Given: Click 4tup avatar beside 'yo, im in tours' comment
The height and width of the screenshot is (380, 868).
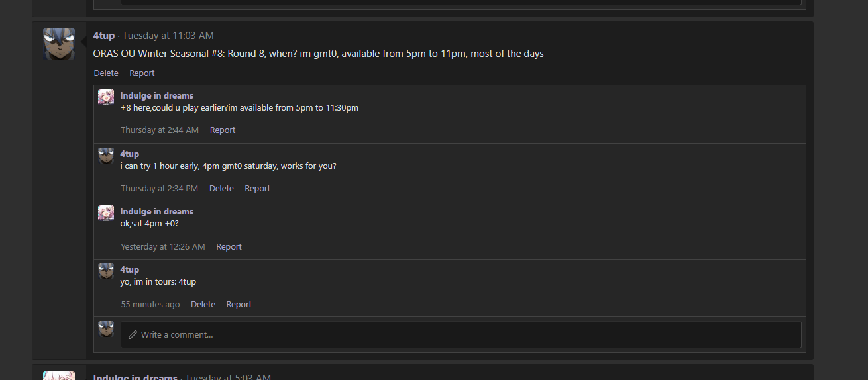Looking at the screenshot, I should (x=106, y=271).
